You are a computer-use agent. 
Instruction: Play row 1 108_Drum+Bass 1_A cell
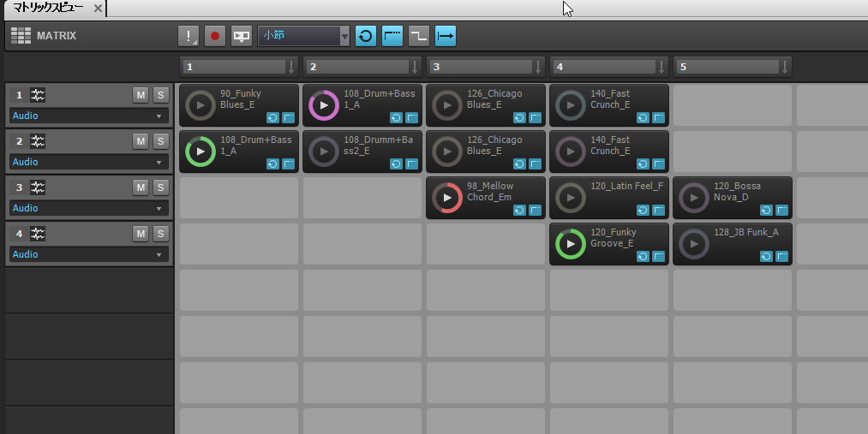[324, 105]
